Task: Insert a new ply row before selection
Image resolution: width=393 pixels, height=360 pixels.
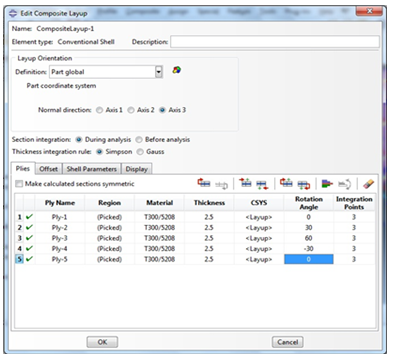Action: (x=245, y=183)
